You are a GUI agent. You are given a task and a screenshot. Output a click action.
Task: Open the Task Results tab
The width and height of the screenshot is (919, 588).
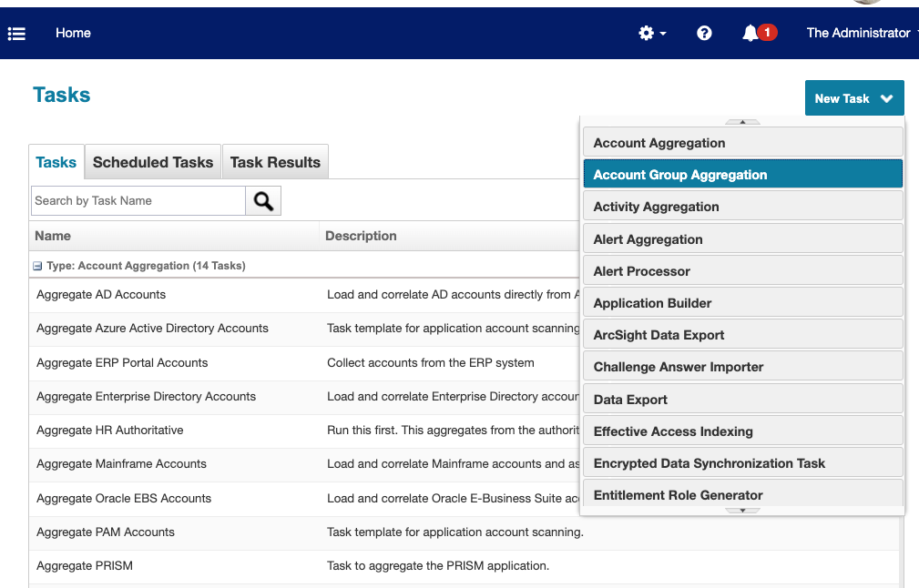tap(275, 161)
